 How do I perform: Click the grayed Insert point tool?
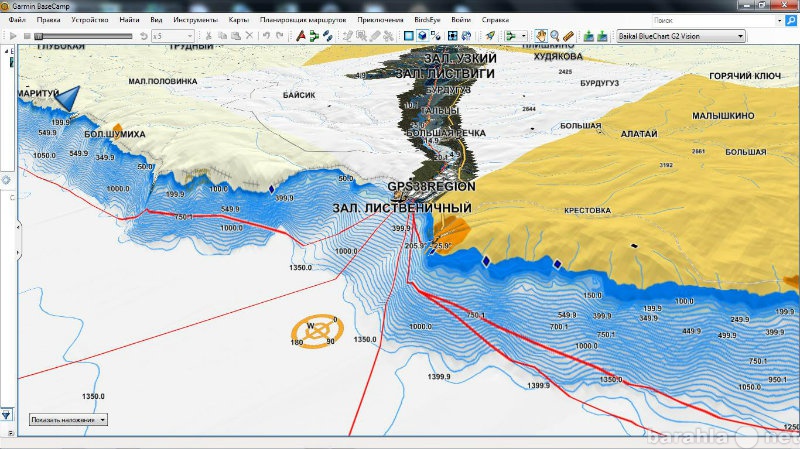click(x=348, y=36)
